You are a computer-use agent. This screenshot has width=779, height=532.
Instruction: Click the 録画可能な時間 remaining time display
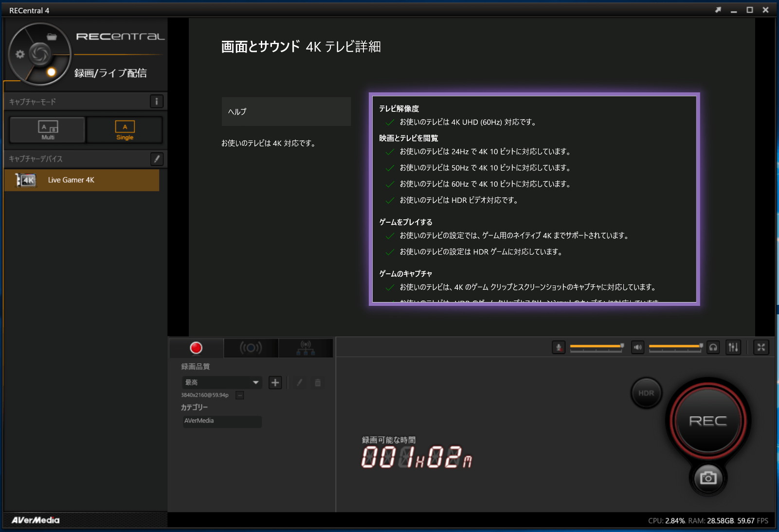click(417, 453)
